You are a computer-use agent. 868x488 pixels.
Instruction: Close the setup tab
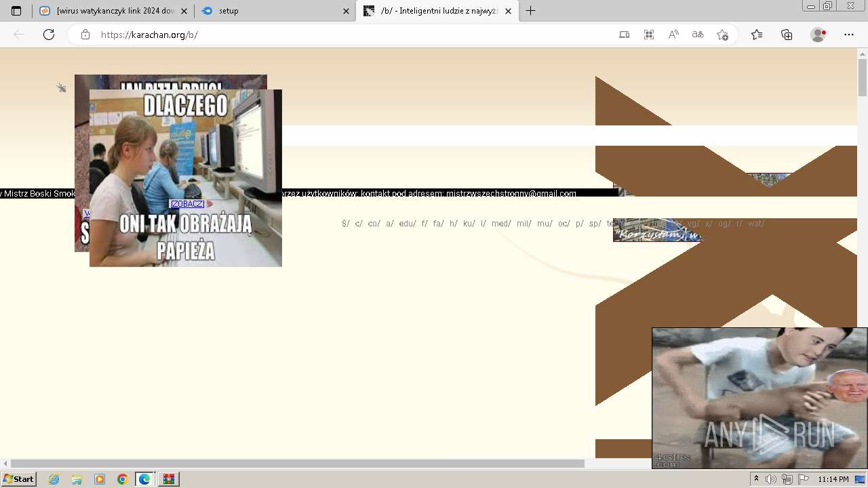point(347,11)
